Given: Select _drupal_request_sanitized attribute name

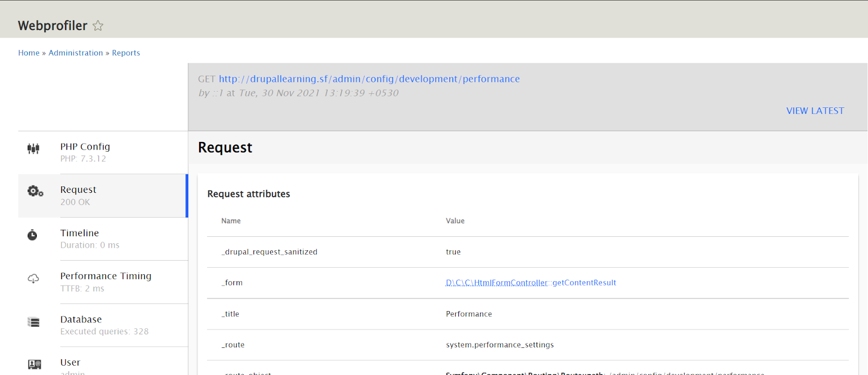Looking at the screenshot, I should pos(269,252).
